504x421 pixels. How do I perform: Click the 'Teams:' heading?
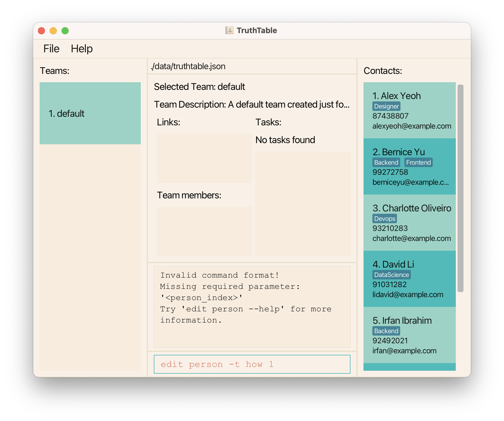(x=55, y=71)
